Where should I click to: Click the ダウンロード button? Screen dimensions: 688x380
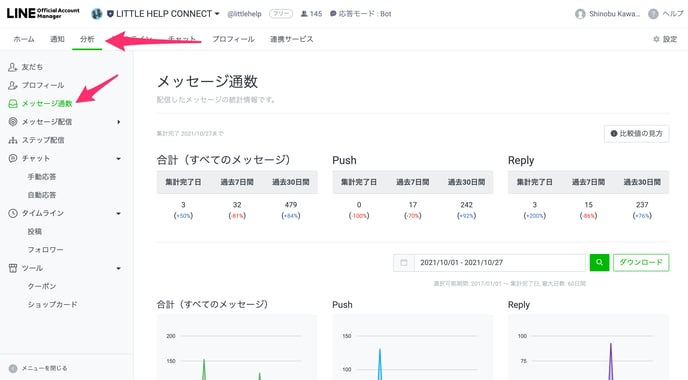click(641, 262)
